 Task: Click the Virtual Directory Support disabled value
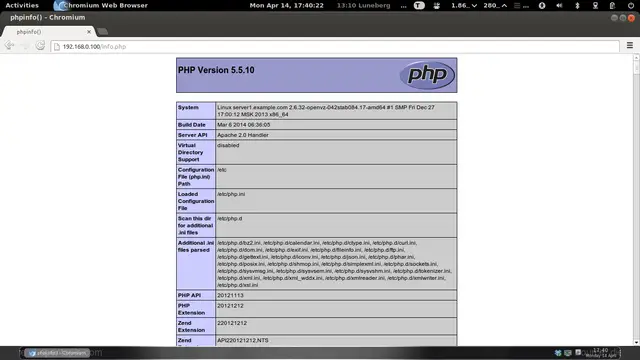tap(228, 145)
